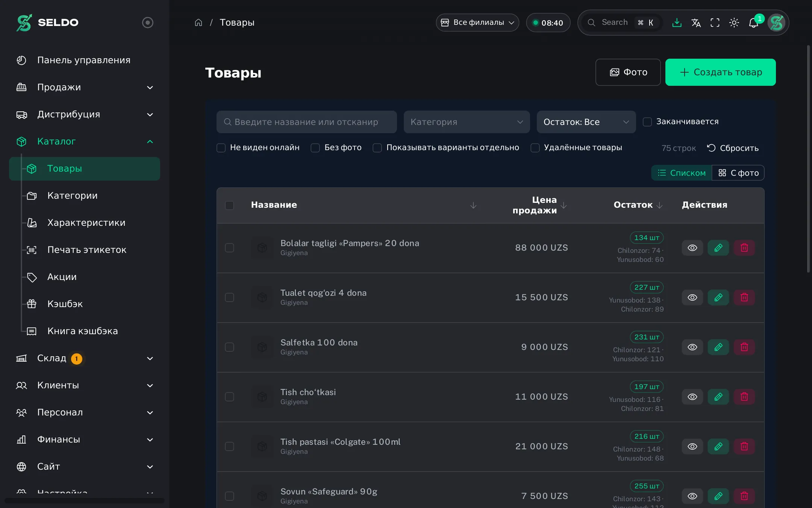Check the Удалённые товары filter

click(535, 148)
